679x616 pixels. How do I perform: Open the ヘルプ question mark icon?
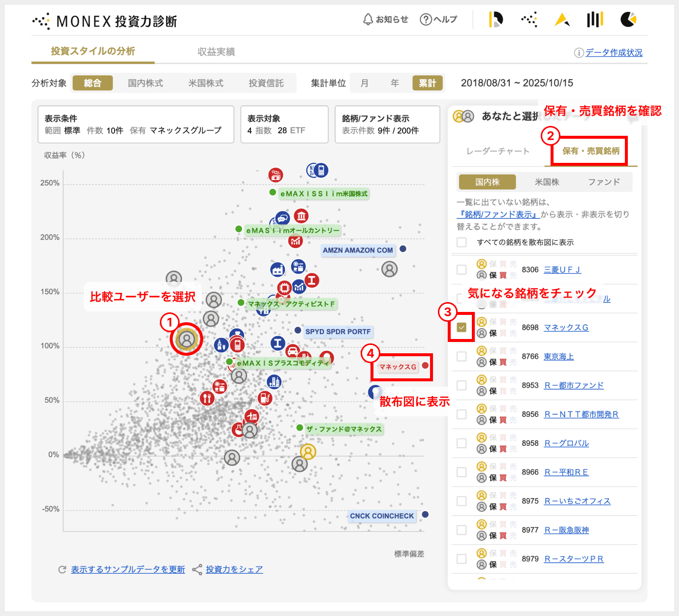(426, 19)
